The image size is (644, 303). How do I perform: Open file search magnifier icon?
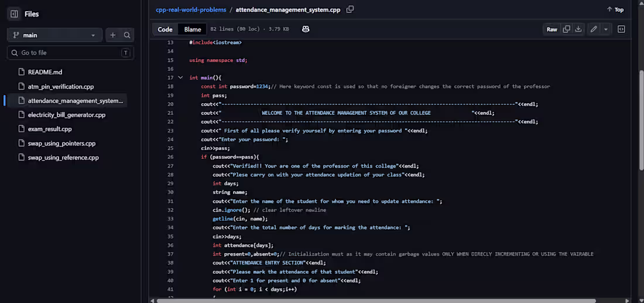(127, 35)
